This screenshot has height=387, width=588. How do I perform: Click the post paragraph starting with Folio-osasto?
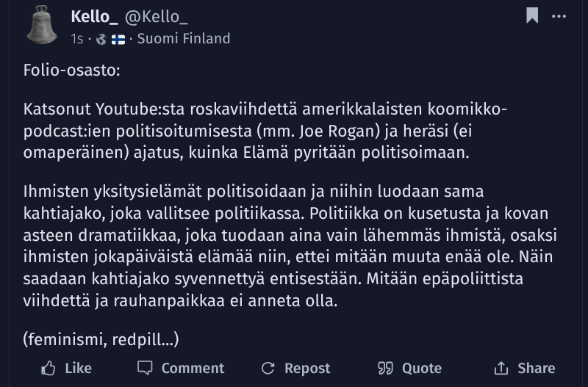click(71, 70)
